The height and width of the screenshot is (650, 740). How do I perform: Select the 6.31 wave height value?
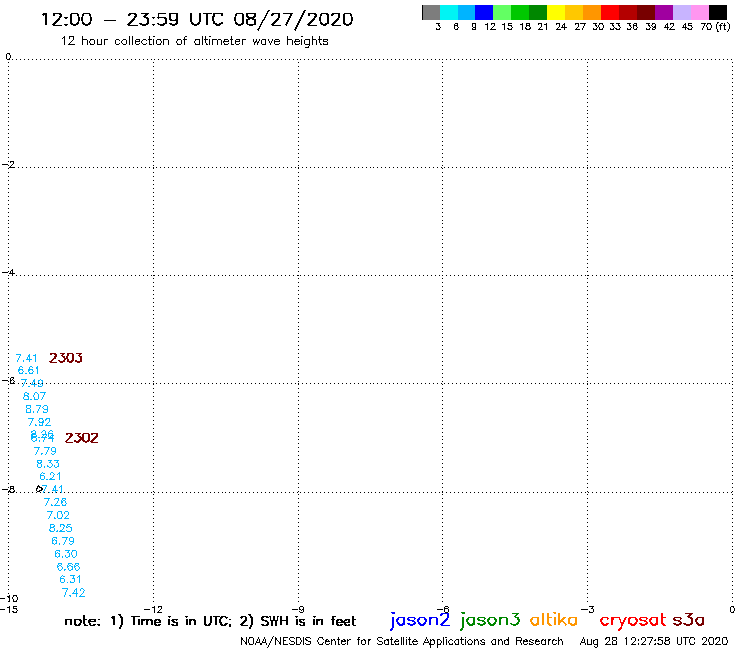coord(70,579)
